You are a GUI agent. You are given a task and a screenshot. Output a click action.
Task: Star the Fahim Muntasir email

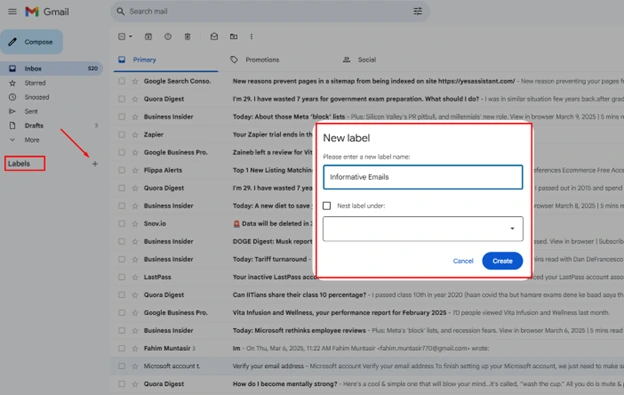coord(135,348)
